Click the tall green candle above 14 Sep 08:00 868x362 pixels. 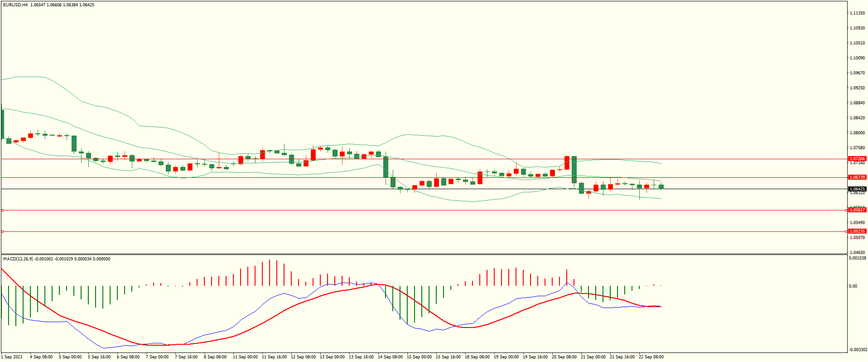pos(386,167)
